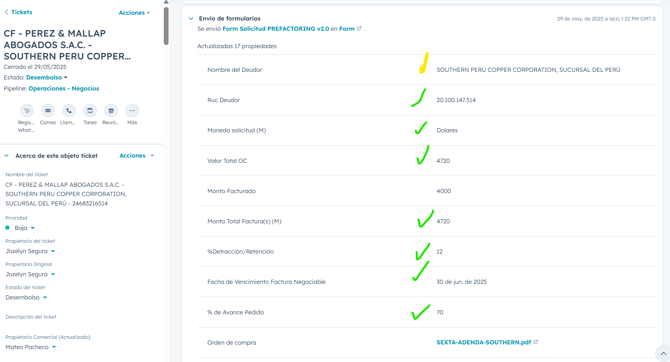This screenshot has width=670, height=362.
Task: Open Prioridad Baja dropdown
Action: tap(24, 228)
